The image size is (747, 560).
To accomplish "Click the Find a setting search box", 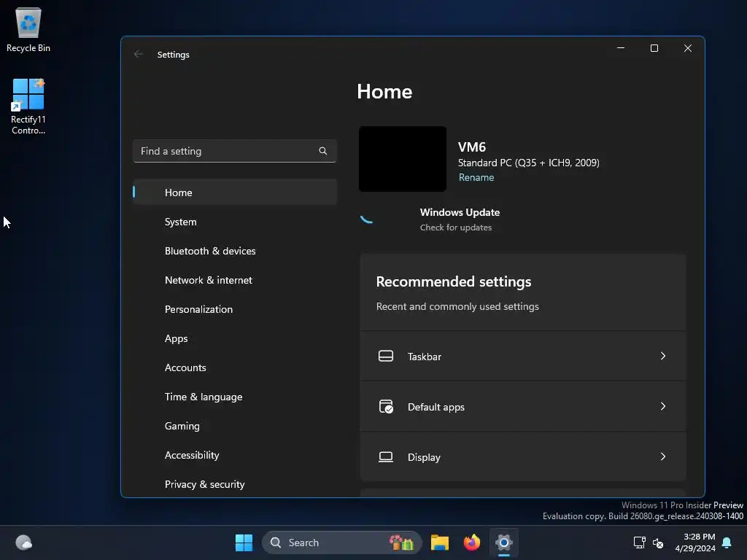I will (x=235, y=151).
